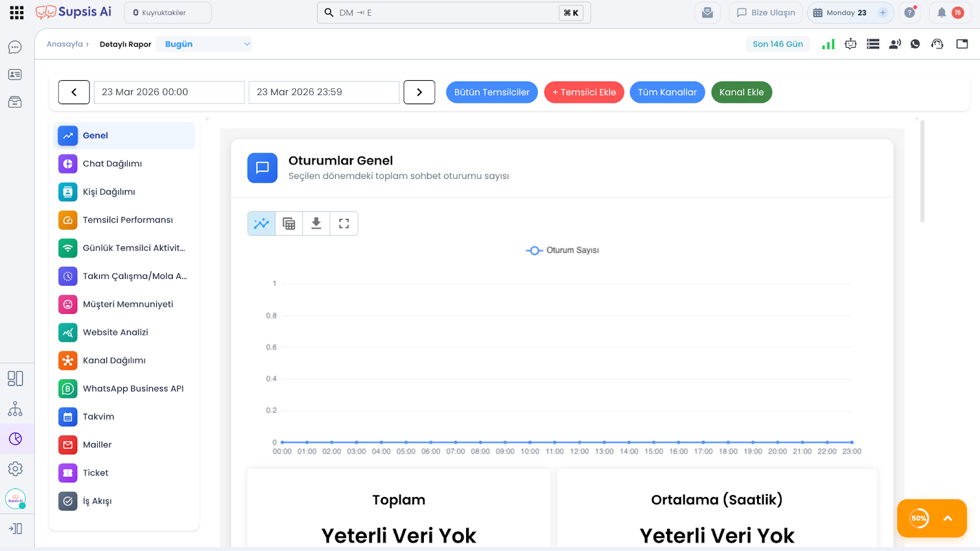Screen dimensions: 980x551
Task: Expand chart to fullscreen view
Action: pos(344,224)
